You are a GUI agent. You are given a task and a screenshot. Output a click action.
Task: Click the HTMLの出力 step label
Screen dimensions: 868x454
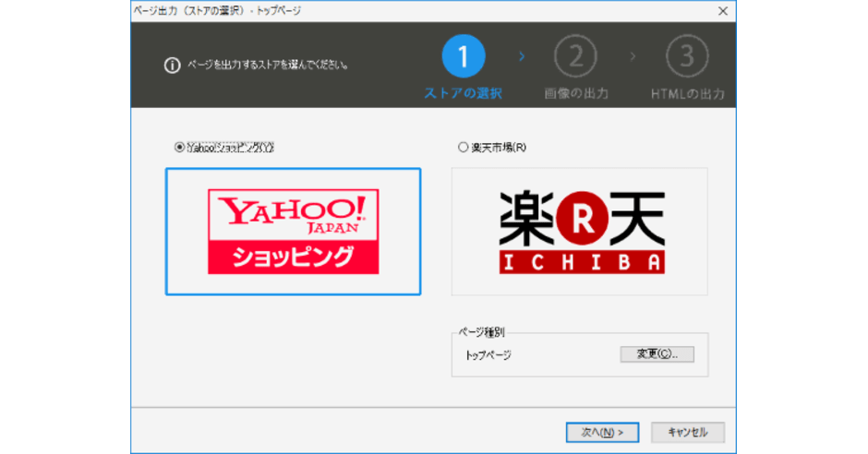(x=687, y=94)
